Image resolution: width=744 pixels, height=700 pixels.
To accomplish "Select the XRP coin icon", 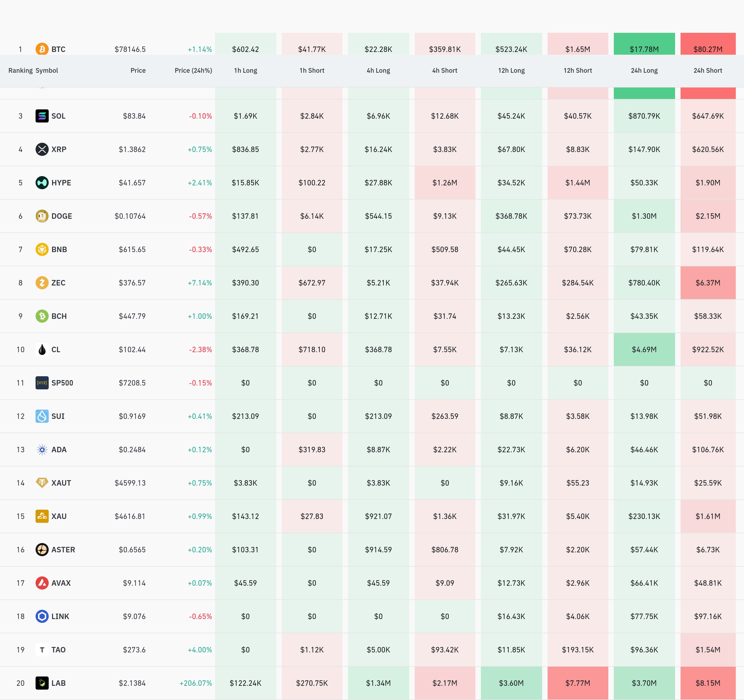I will pos(42,149).
